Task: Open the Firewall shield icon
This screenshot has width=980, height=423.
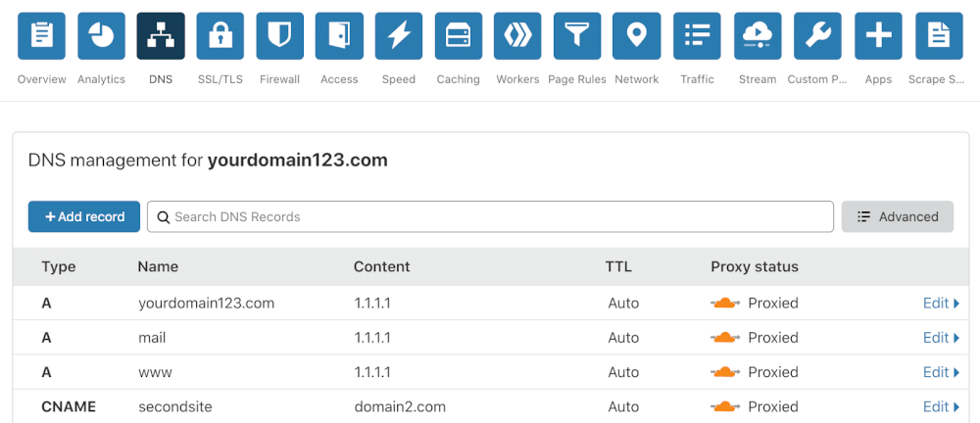Action: 279,36
